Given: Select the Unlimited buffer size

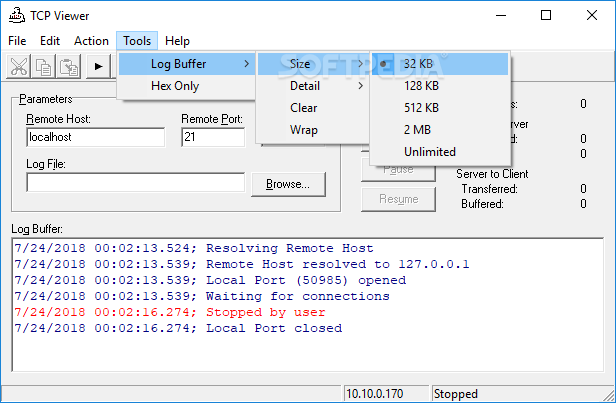Looking at the screenshot, I should click(x=440, y=152).
